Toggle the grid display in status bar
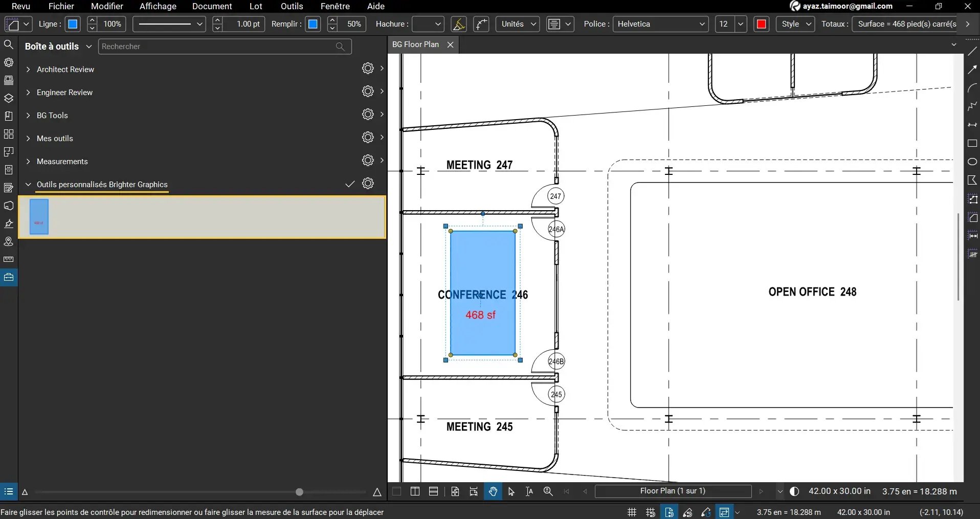 631,512
